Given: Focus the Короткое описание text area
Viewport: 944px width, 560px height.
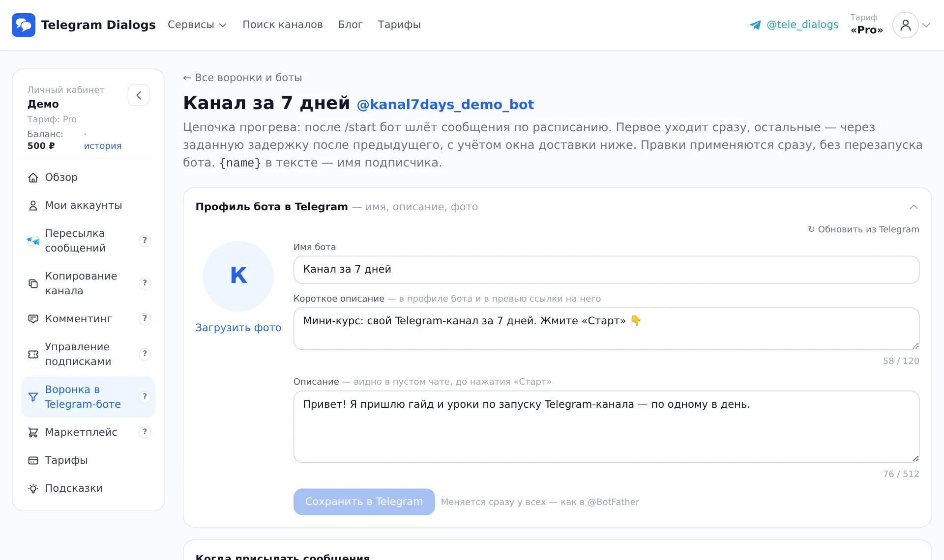Looking at the screenshot, I should tap(606, 329).
